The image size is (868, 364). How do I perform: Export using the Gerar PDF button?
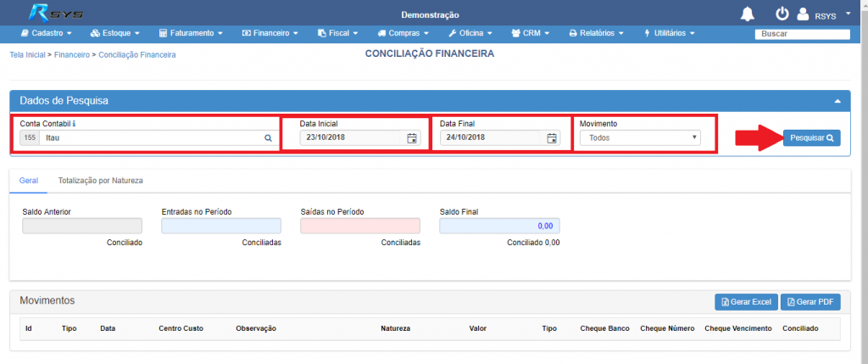[810, 302]
